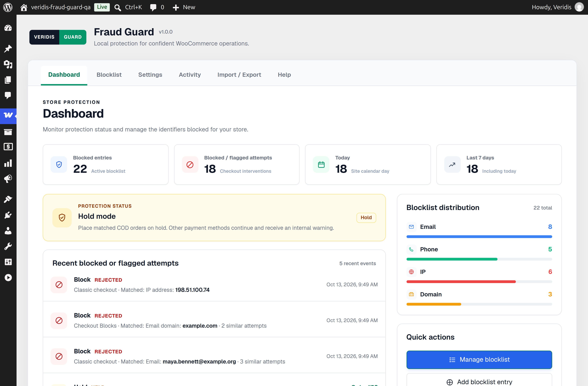Screen dimensions: 588x386
Task: Open Posts via the pin icon
Action: coord(8,49)
